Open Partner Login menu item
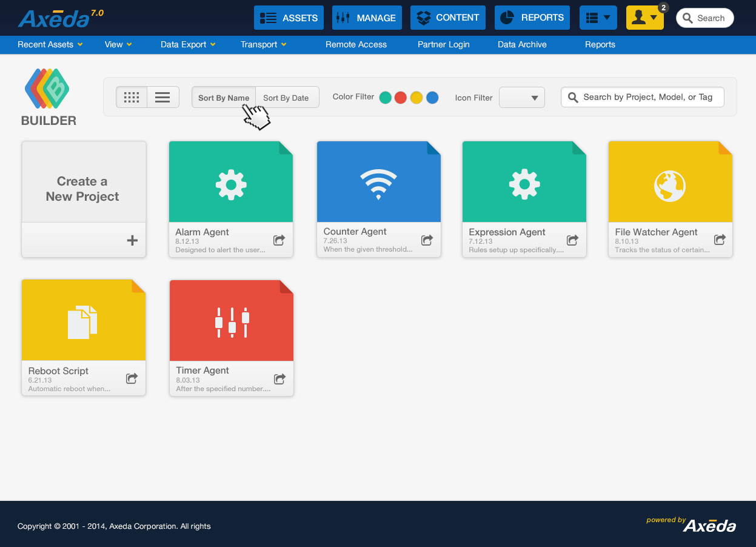 pyautogui.click(x=443, y=44)
